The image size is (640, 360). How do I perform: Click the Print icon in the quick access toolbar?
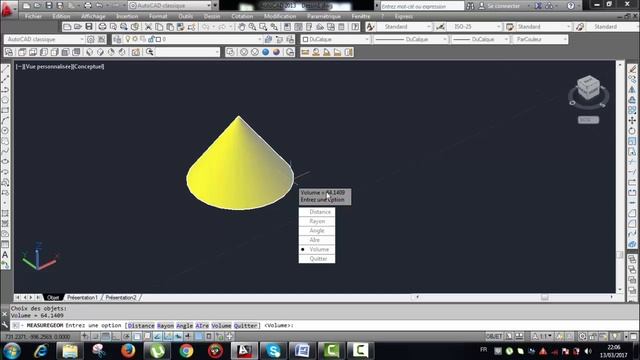(x=87, y=6)
